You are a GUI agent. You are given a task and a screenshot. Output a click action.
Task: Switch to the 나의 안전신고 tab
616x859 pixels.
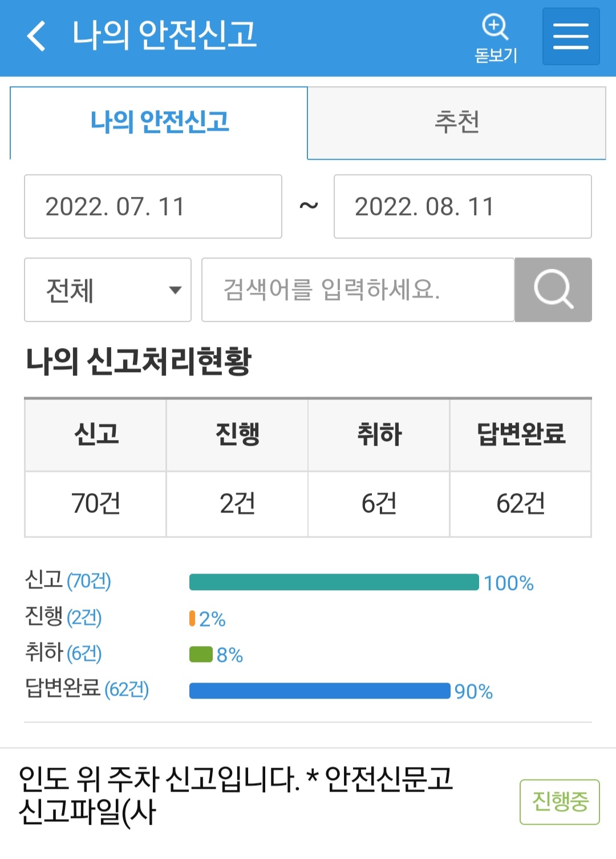click(x=159, y=123)
